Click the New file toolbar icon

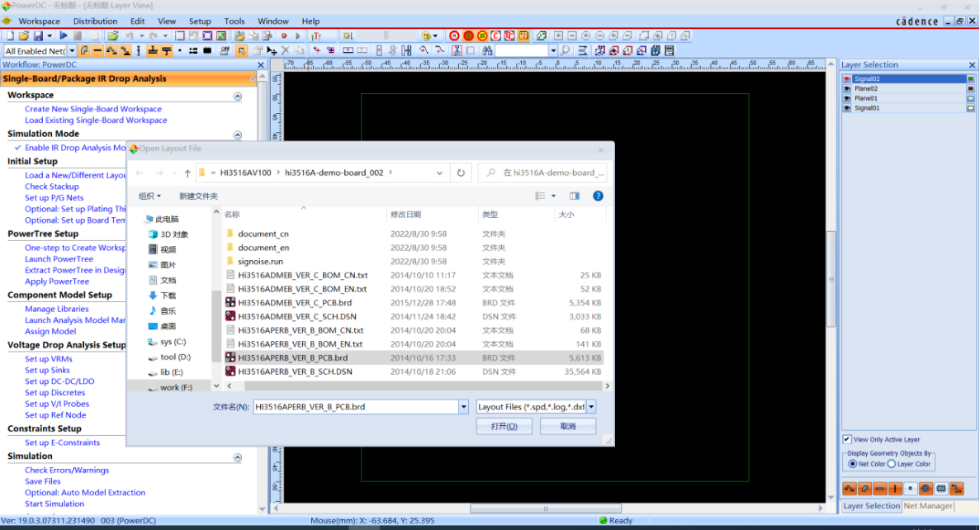[10, 35]
